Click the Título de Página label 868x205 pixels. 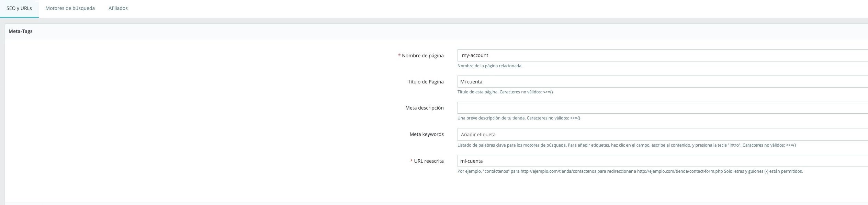click(426, 82)
